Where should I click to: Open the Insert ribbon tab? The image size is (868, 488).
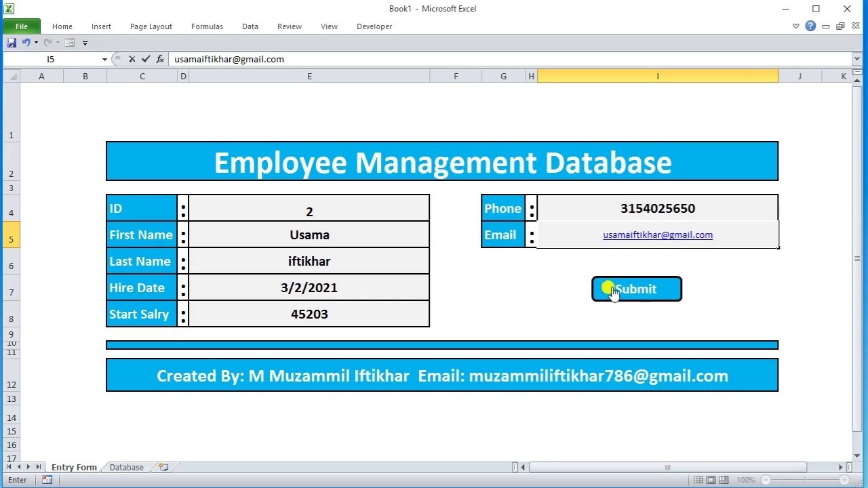[x=101, y=26]
